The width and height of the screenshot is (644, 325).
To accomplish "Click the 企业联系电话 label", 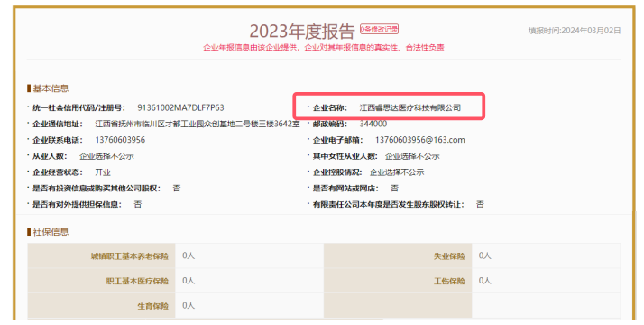I will point(58,140).
